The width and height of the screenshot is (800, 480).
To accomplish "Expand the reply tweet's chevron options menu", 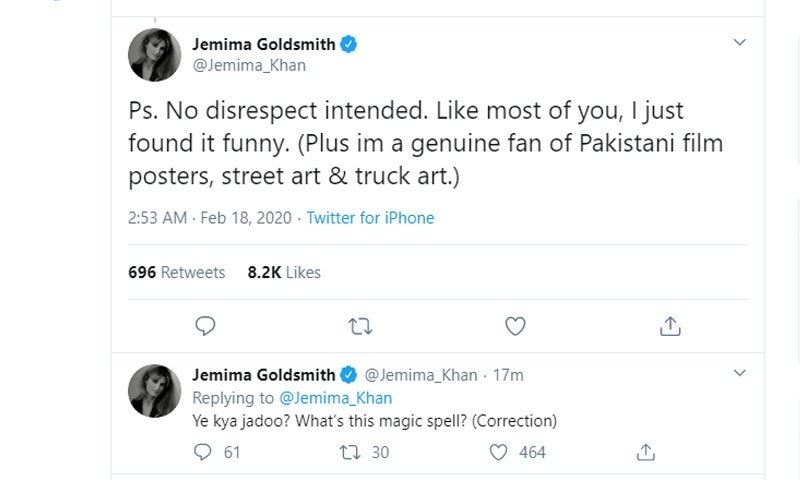I will tap(740, 373).
